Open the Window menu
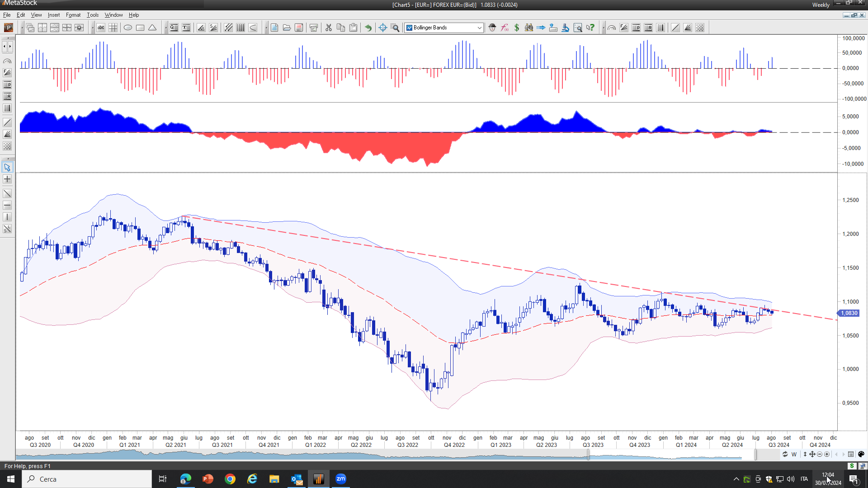The height and width of the screenshot is (488, 868). tap(113, 15)
